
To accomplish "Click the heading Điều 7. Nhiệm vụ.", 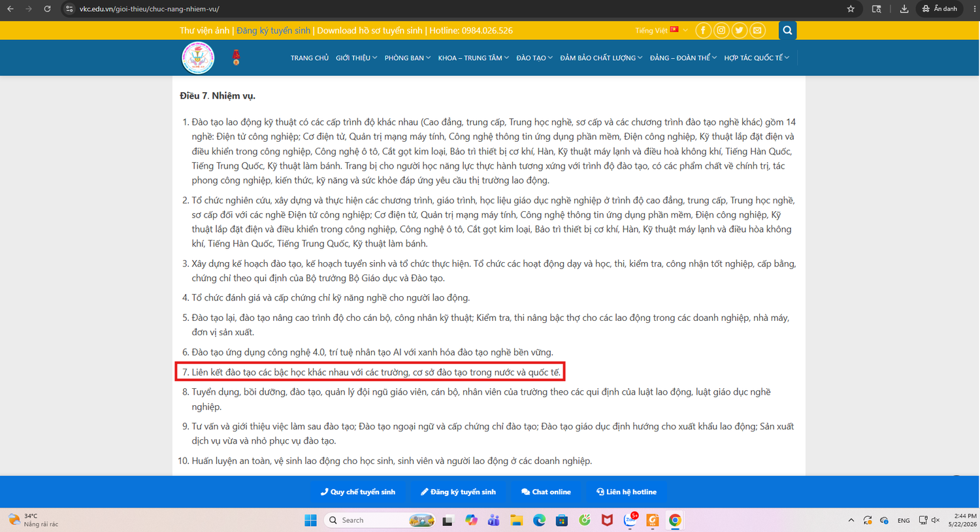I will [218, 95].
